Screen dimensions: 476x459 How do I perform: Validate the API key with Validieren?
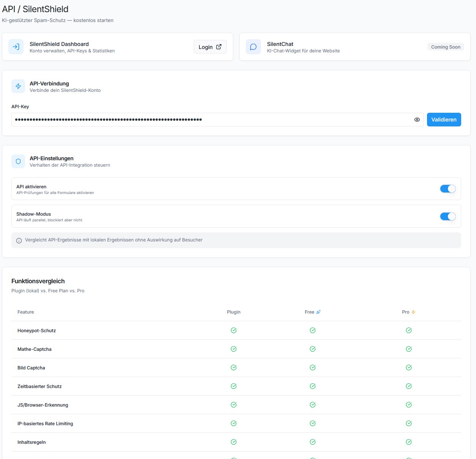[x=444, y=120]
